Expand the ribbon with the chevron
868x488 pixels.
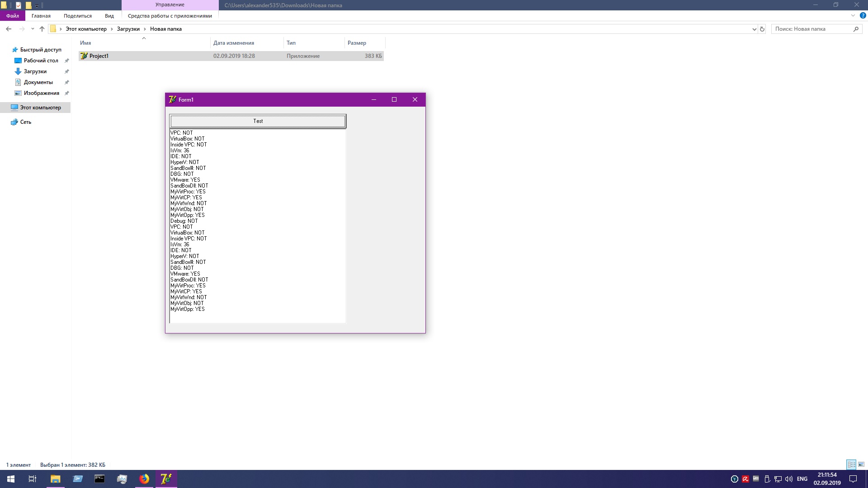point(853,15)
